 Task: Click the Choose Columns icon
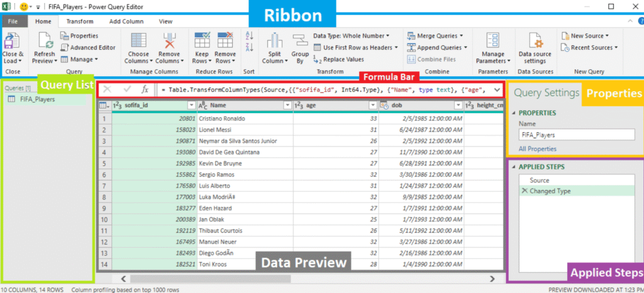(138, 41)
